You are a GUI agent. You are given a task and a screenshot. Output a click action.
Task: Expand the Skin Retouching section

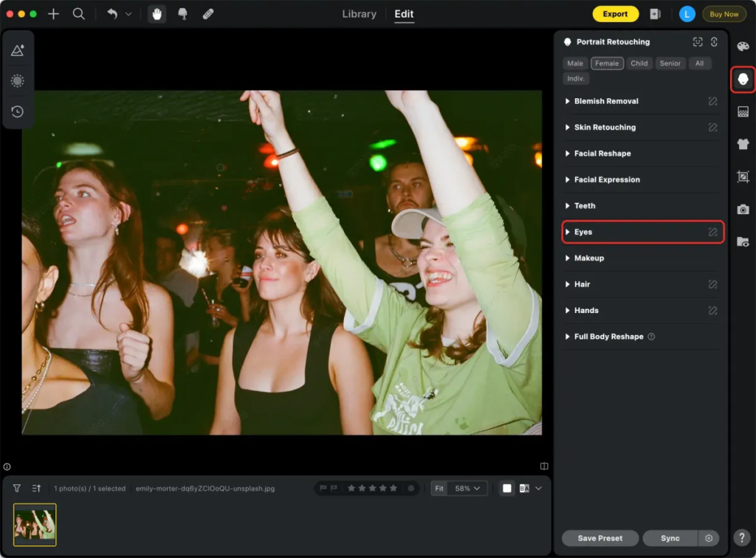click(x=605, y=127)
